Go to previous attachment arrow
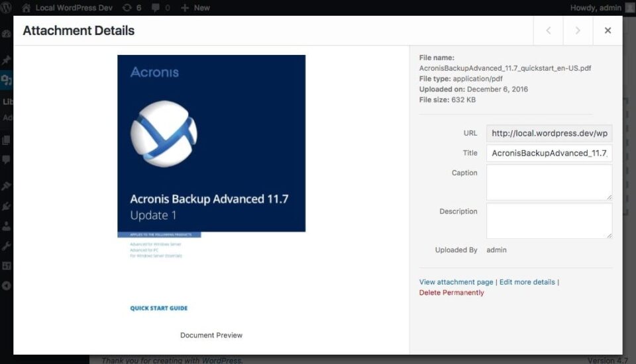Image resolution: width=636 pixels, height=364 pixels. pos(548,30)
